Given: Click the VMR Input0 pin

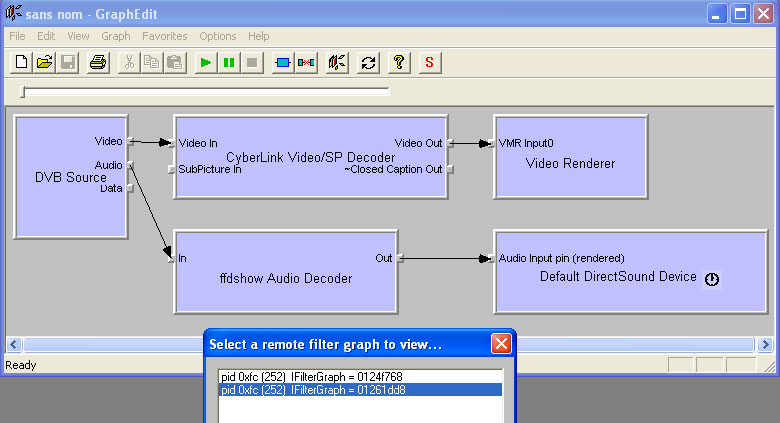Looking at the screenshot, I should coord(491,143).
